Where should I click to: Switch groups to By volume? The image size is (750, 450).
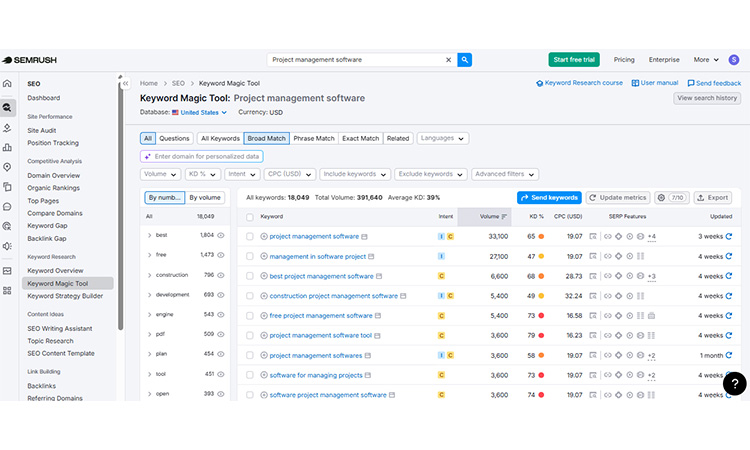(205, 198)
